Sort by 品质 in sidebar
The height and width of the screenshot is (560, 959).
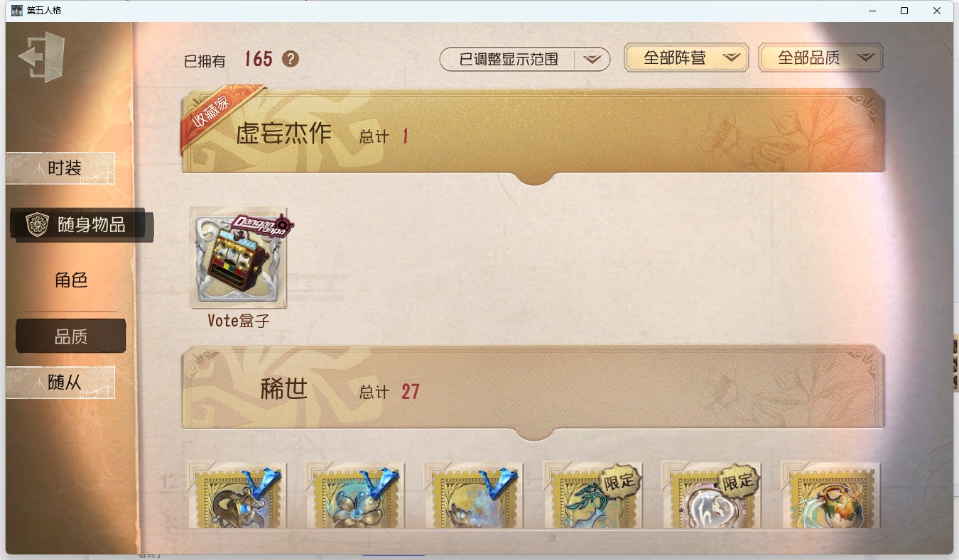(x=71, y=336)
